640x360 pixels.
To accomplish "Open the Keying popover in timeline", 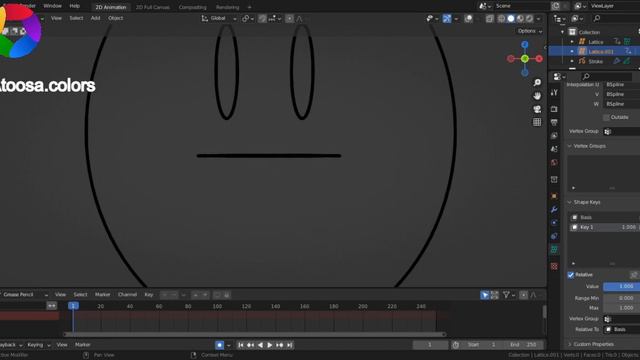I will point(39,345).
